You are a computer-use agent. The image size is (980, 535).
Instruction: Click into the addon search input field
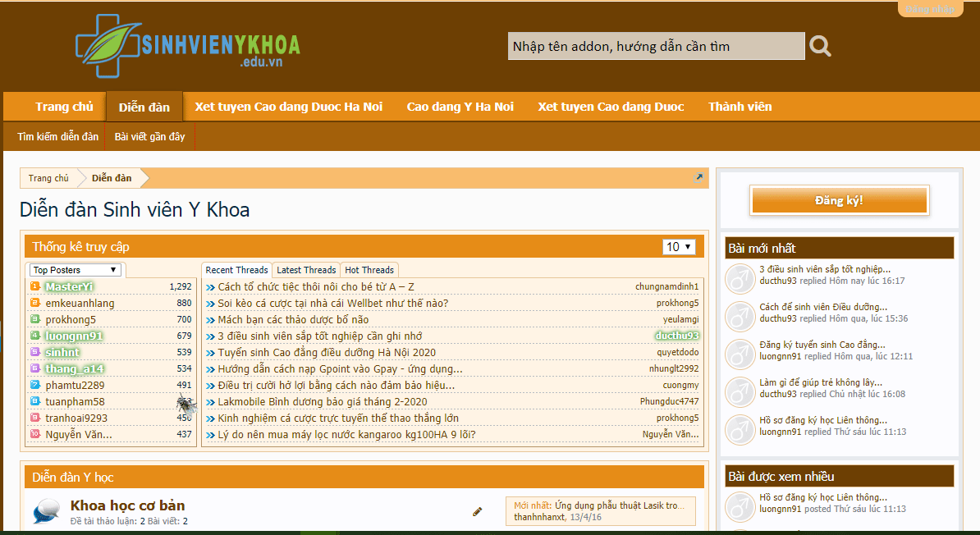pyautogui.click(x=655, y=47)
